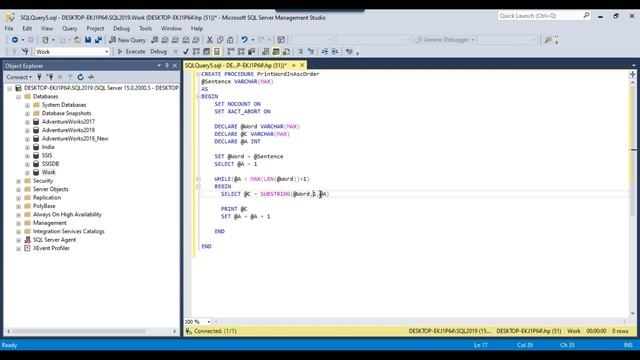The height and width of the screenshot is (360, 640).
Task: Click the editor vertical scrollbar down arrow
Action: pos(633,313)
